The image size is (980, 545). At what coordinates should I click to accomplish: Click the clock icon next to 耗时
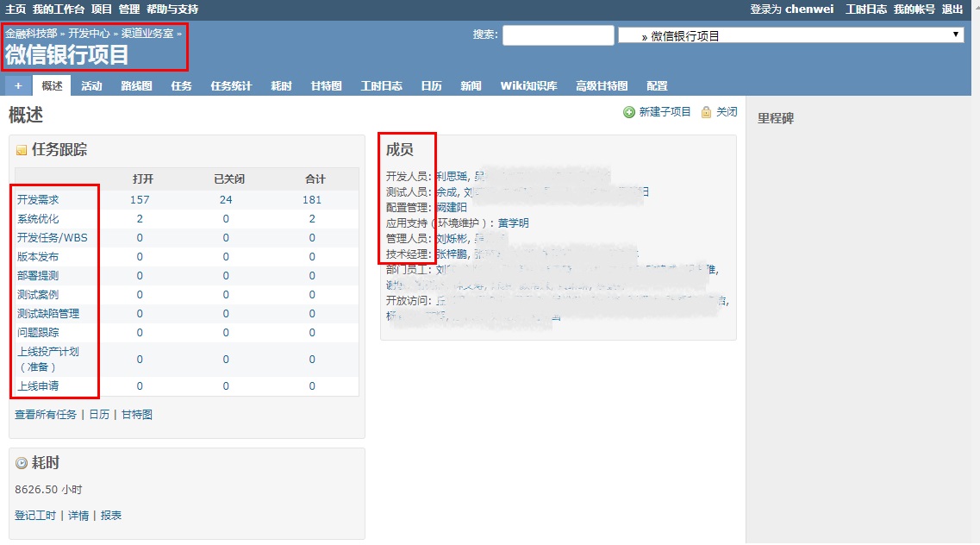coord(22,463)
